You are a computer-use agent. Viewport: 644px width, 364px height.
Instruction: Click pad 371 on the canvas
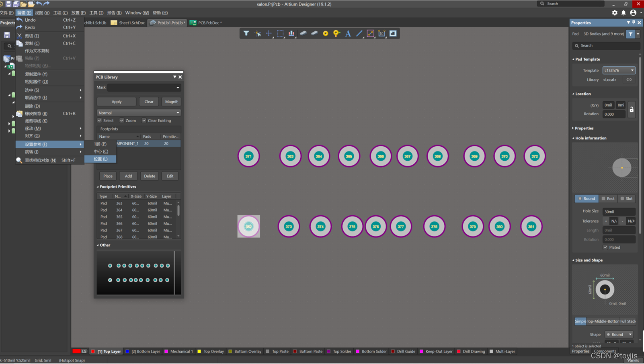[248, 156]
